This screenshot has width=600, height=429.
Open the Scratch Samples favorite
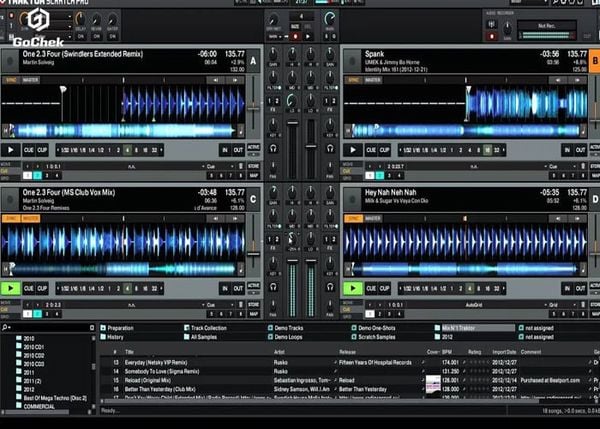pyautogui.click(x=373, y=337)
